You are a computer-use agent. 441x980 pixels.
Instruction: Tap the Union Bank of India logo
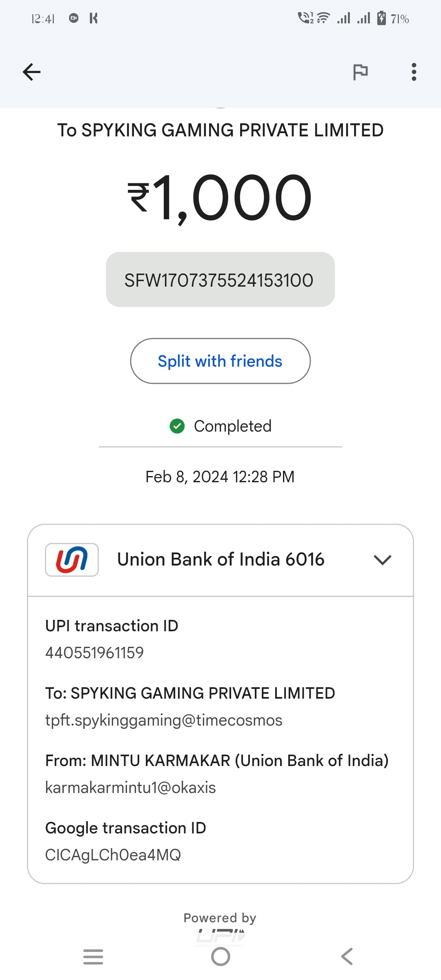click(72, 560)
